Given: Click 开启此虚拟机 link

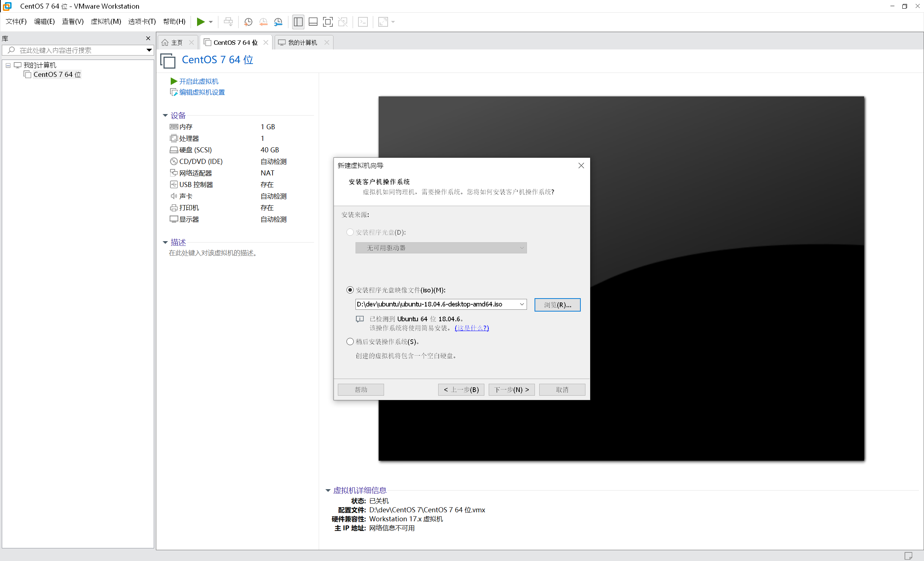Looking at the screenshot, I should click(x=199, y=81).
